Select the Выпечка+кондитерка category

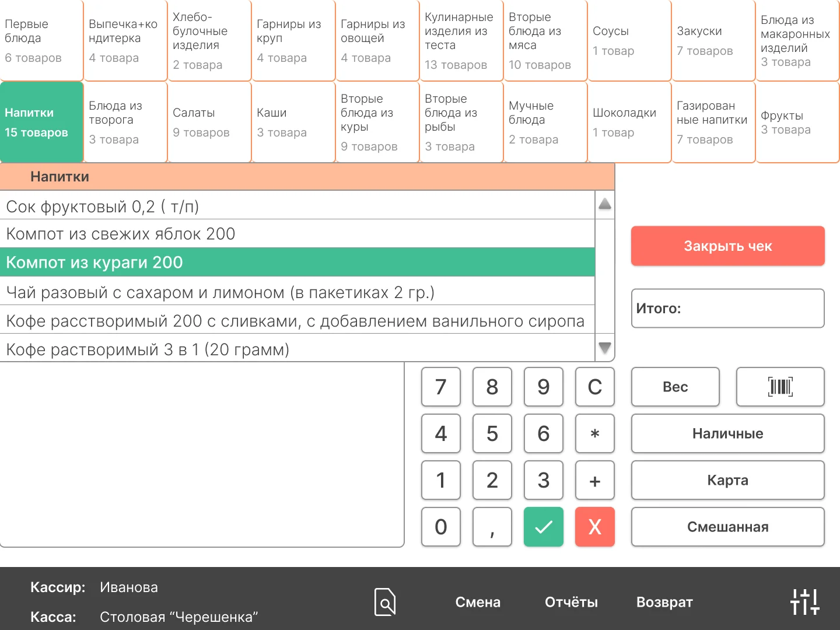point(126,41)
